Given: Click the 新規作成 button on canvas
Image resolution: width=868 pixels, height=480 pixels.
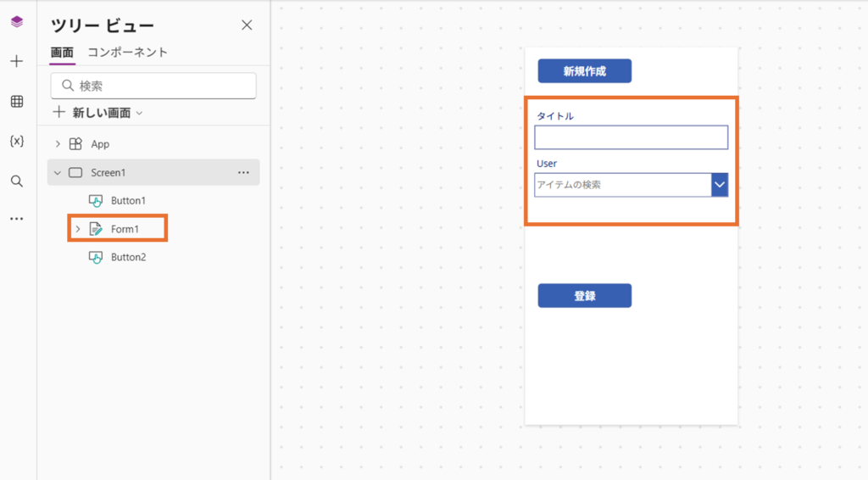Looking at the screenshot, I should tap(585, 71).
